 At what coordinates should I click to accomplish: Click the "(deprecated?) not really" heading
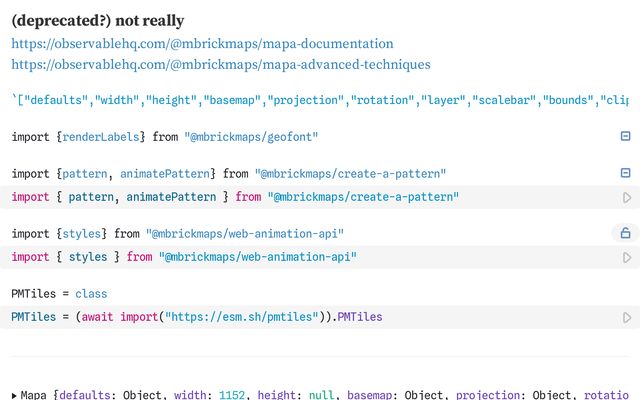98,20
